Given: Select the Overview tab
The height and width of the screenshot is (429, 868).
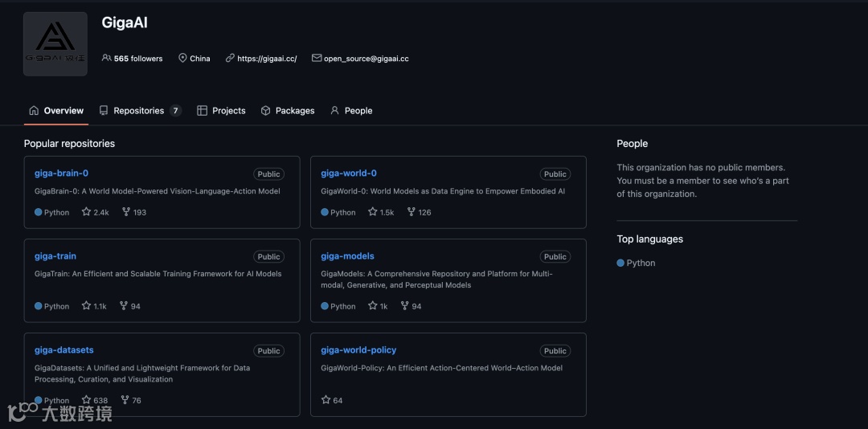Looking at the screenshot, I should tap(56, 111).
